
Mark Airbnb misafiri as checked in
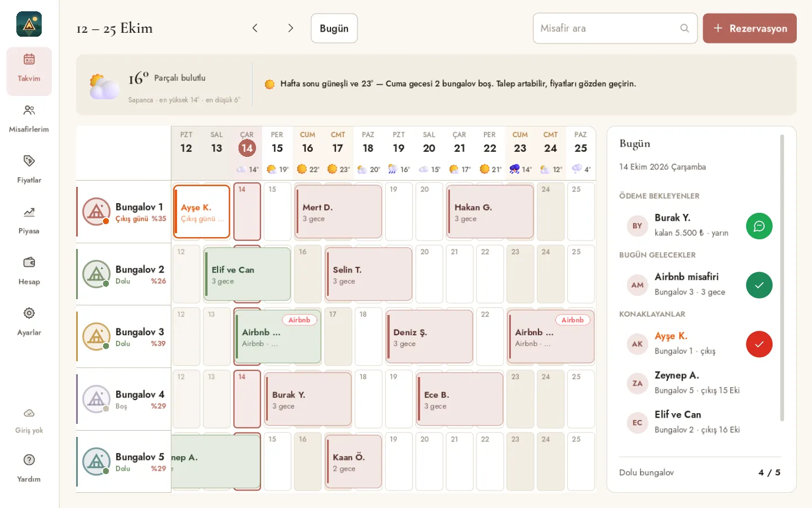pyautogui.click(x=759, y=285)
